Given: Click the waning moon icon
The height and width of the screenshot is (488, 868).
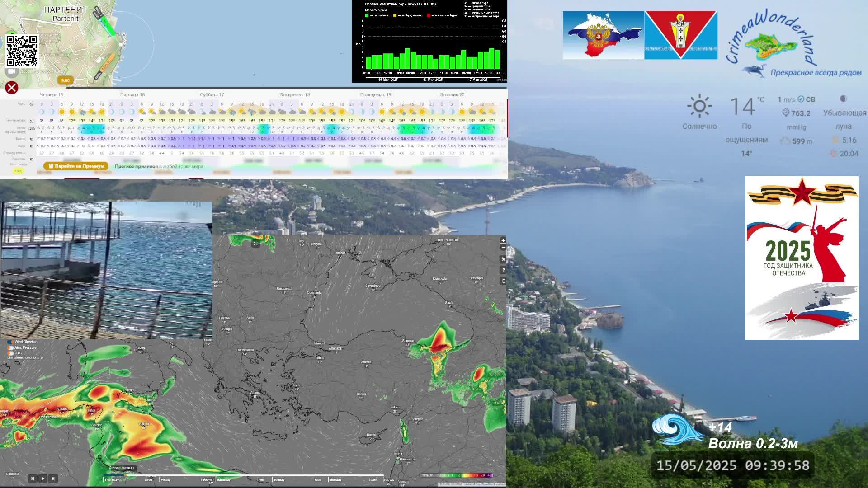Looking at the screenshot, I should (843, 99).
